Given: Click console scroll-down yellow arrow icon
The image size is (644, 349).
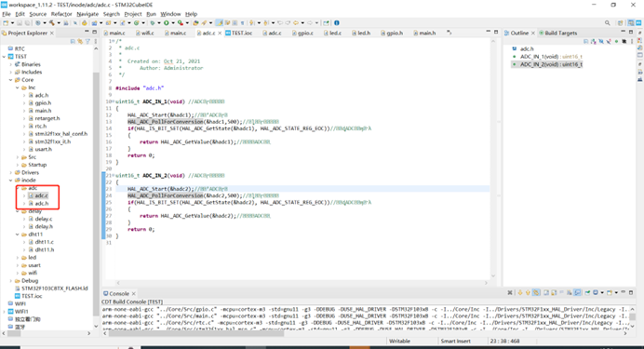Looking at the screenshot, I should [x=520, y=292].
